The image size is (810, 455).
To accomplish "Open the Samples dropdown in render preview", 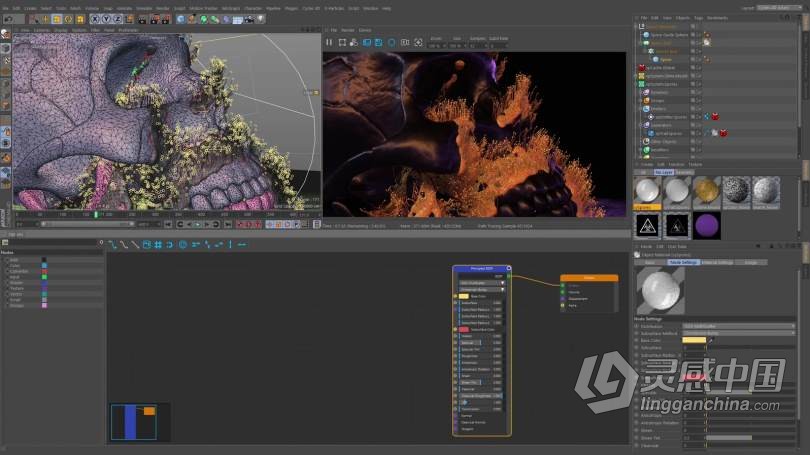I will (478, 46).
